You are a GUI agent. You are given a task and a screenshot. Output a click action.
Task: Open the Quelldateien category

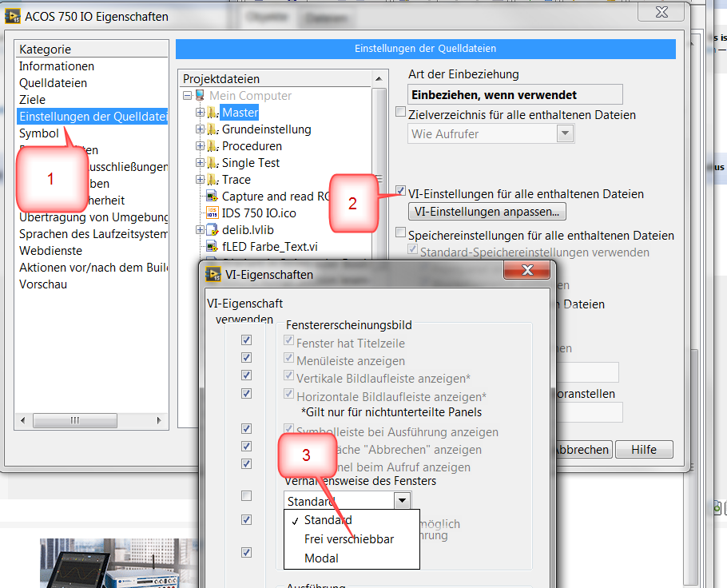point(53,83)
